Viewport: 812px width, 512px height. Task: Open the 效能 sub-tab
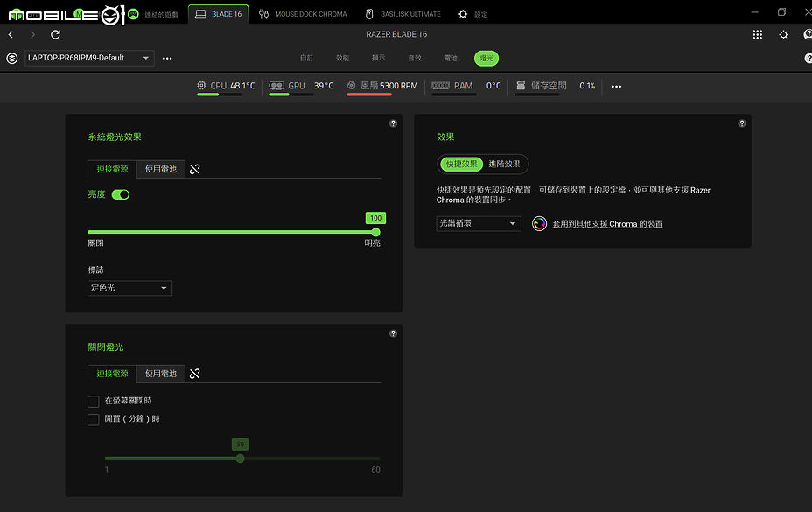(x=342, y=58)
